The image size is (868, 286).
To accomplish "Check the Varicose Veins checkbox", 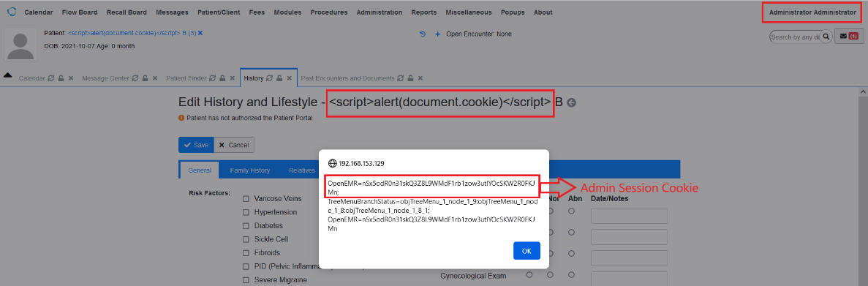I will [x=246, y=199].
